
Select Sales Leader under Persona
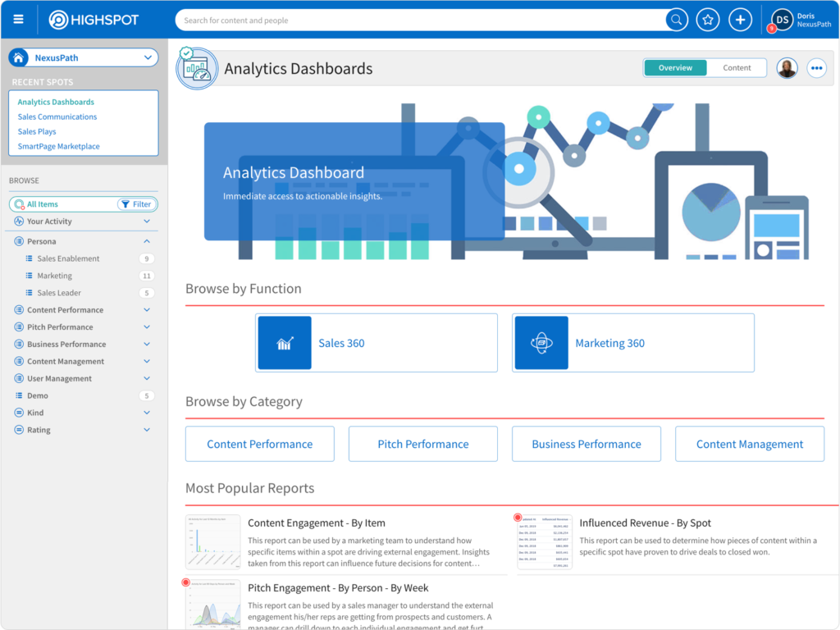point(59,293)
